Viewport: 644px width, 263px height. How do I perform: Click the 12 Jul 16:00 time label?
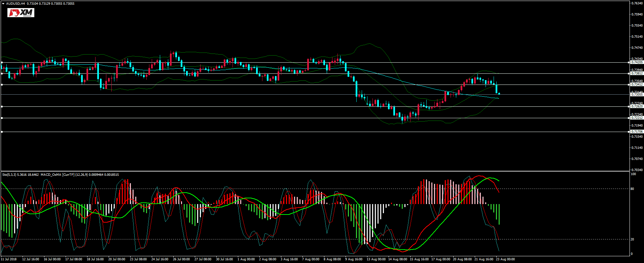tap(30, 259)
